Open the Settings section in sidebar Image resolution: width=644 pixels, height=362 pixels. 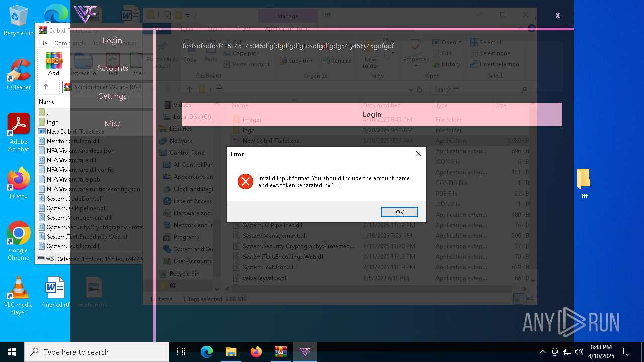[x=112, y=96]
